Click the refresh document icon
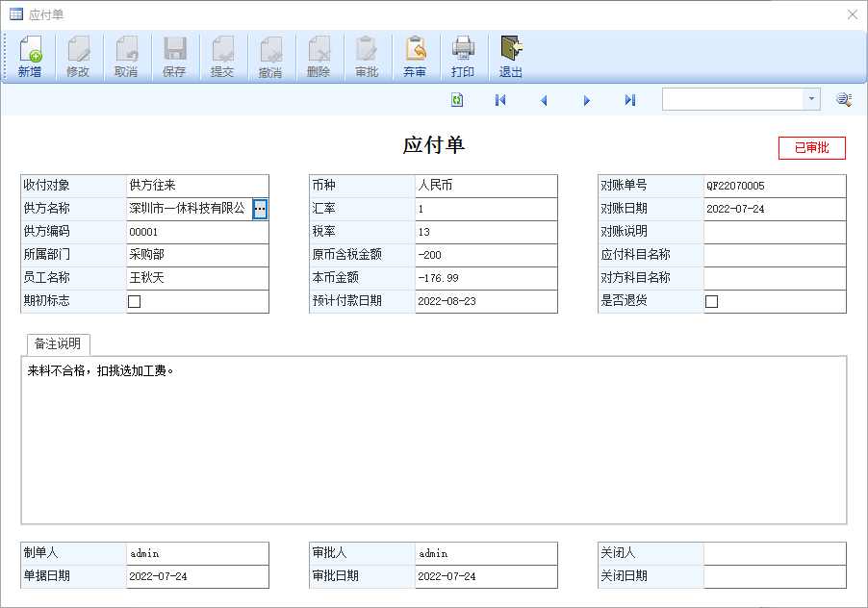This screenshot has height=608, width=868. [457, 100]
